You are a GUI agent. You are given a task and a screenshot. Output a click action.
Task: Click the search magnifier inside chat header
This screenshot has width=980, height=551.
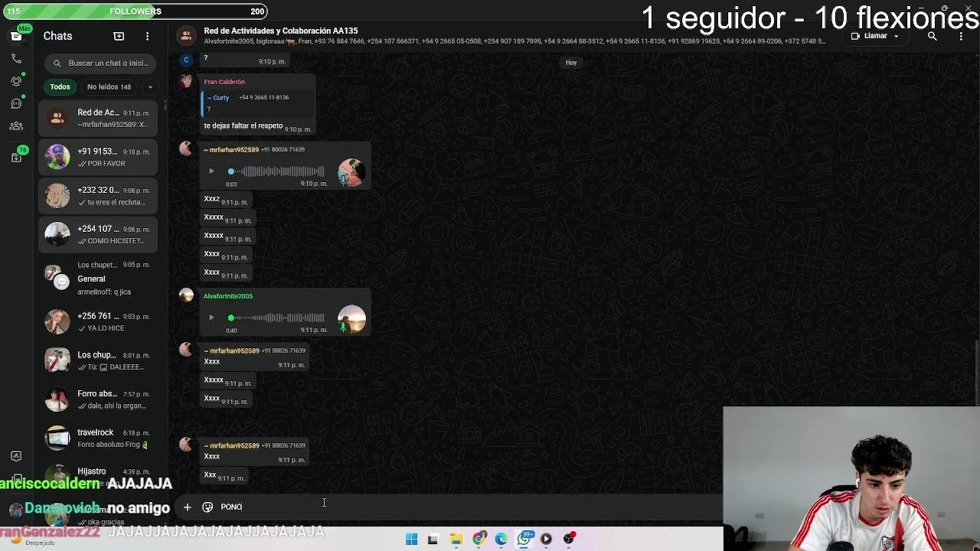tap(932, 36)
